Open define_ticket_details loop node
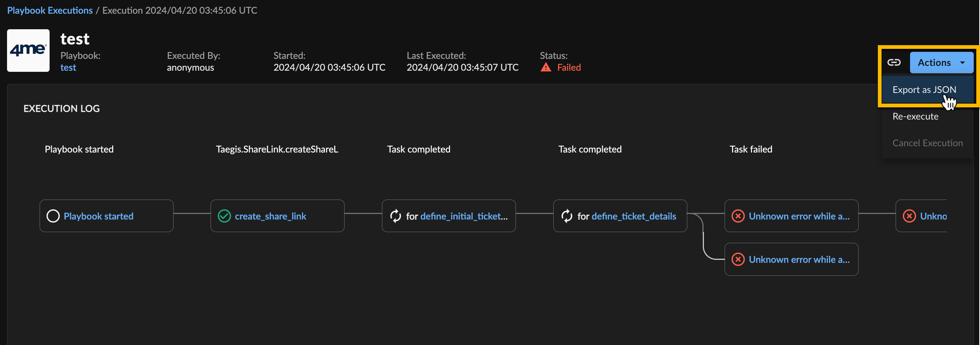Image resolution: width=980 pixels, height=345 pixels. (x=620, y=216)
